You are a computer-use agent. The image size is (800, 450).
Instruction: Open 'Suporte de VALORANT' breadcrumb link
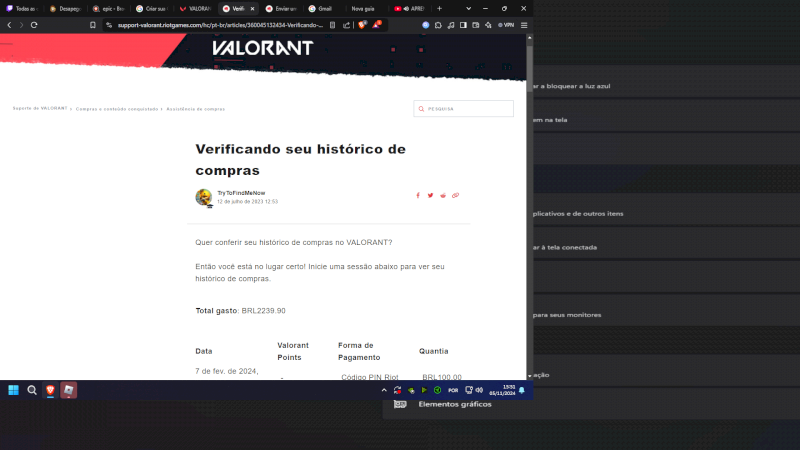40,109
